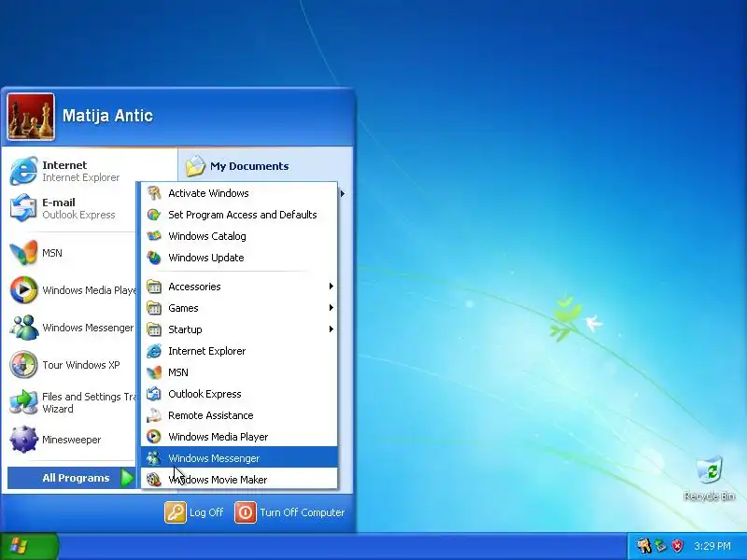The width and height of the screenshot is (747, 560).
Task: Click the Activate Windows keys icon
Action: (x=154, y=193)
